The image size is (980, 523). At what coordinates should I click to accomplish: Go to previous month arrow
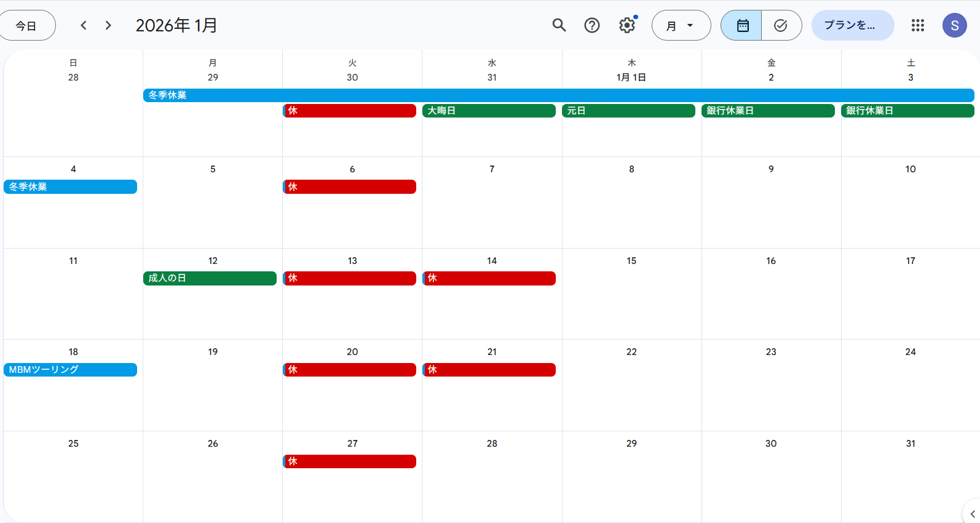(x=84, y=25)
